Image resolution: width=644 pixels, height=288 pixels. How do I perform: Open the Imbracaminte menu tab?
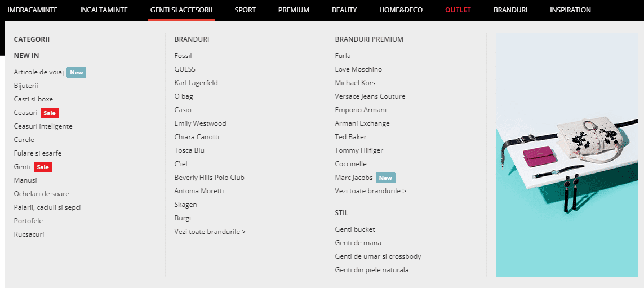point(32,10)
